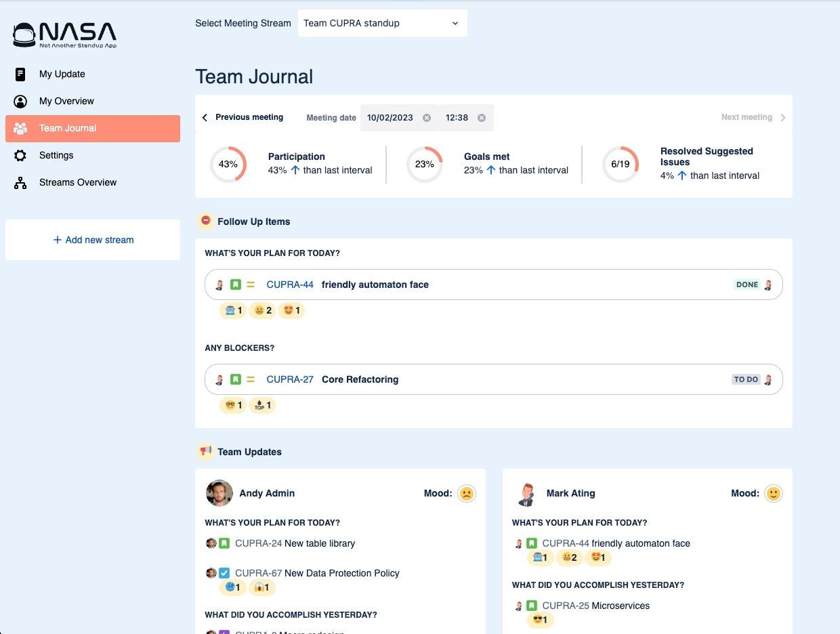Click the Add new stream button
Viewport: 840px width, 634px height.
click(92, 240)
